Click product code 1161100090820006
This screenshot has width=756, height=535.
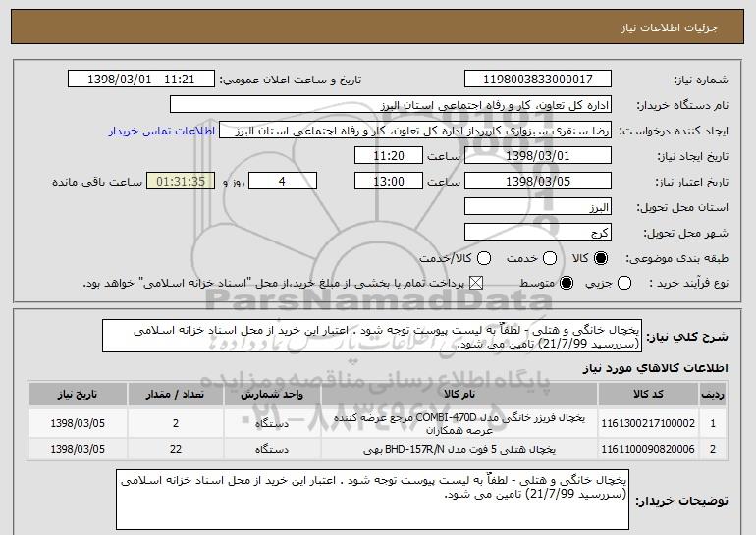pyautogui.click(x=648, y=449)
